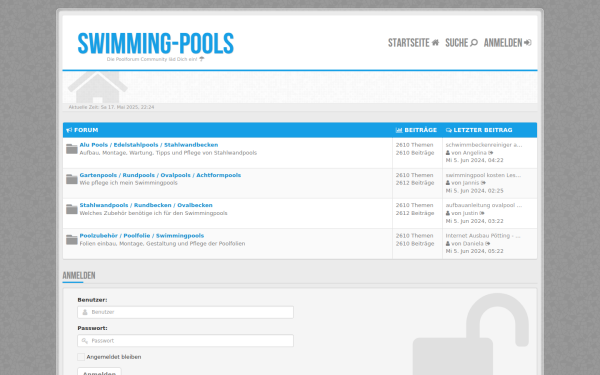Click the date 'Mi 5. Jun 2024, 02:25'
Screen dimensions: 600x375
(x=474, y=191)
